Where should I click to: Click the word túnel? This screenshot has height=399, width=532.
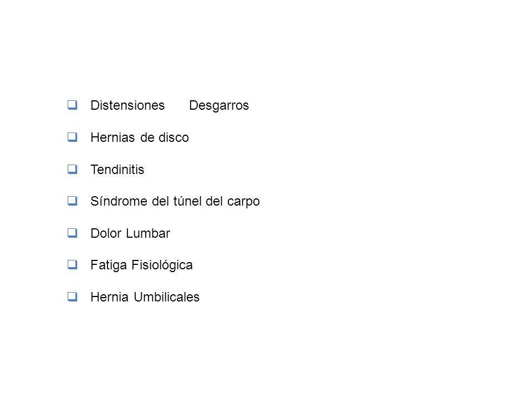pyautogui.click(x=187, y=201)
